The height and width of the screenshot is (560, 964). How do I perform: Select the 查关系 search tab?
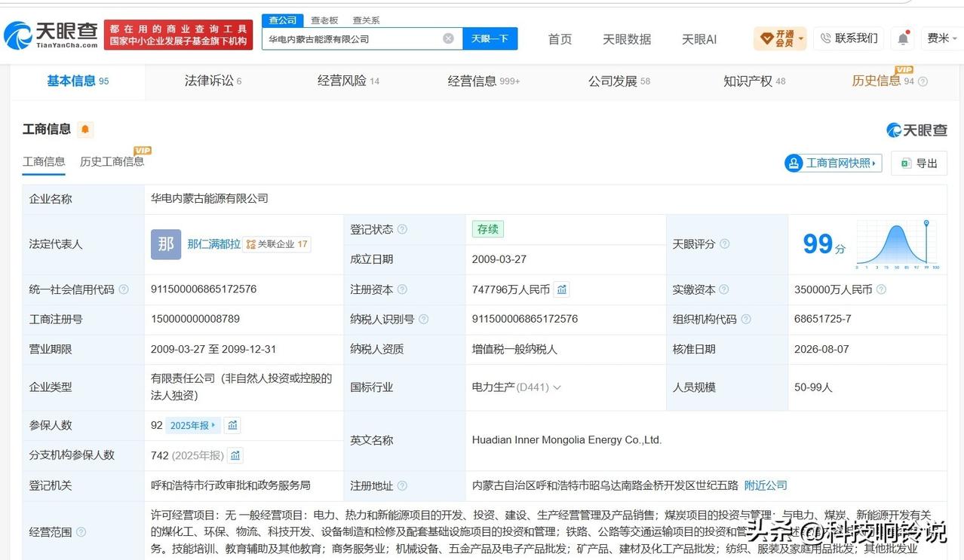pyautogui.click(x=367, y=20)
